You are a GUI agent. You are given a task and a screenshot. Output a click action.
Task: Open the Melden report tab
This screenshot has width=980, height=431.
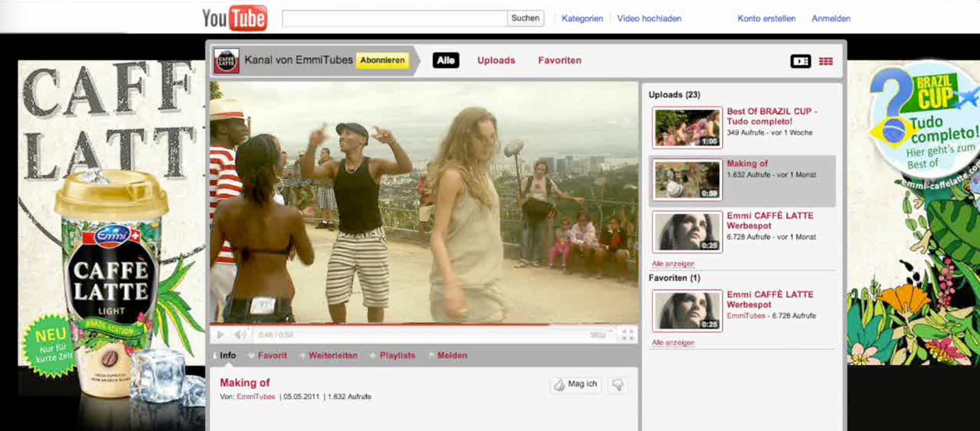click(452, 356)
